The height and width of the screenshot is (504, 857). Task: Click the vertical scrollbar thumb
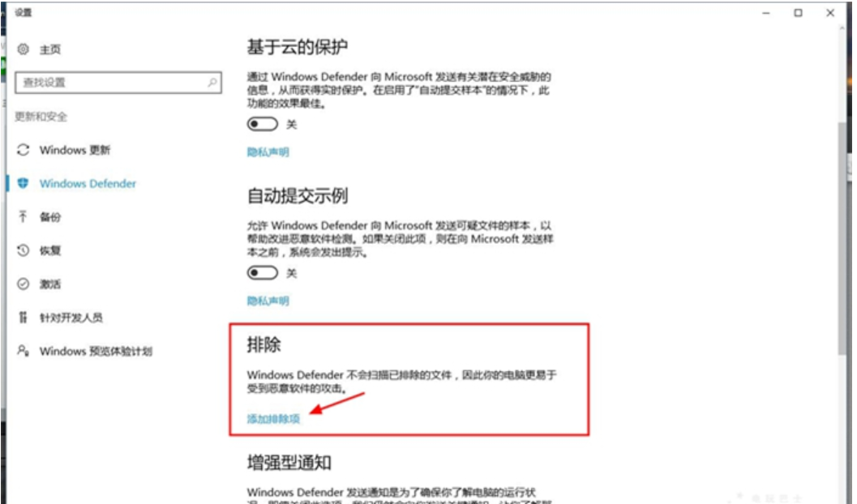842,239
